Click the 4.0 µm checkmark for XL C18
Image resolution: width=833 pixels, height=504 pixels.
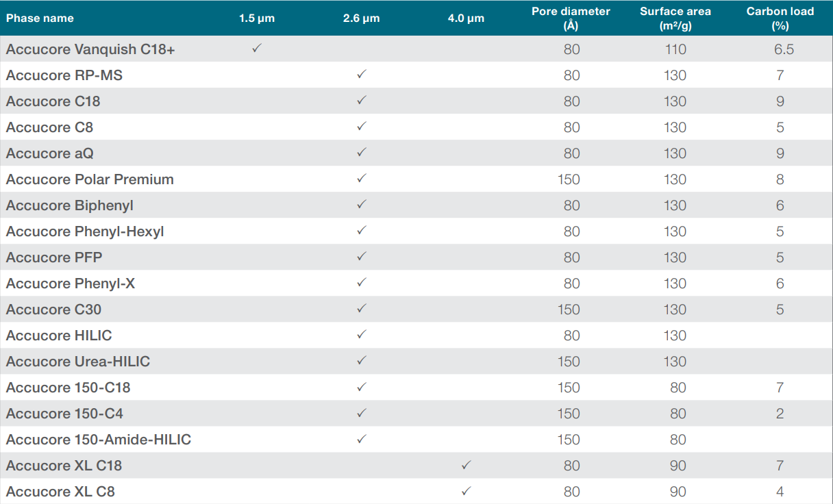(466, 465)
